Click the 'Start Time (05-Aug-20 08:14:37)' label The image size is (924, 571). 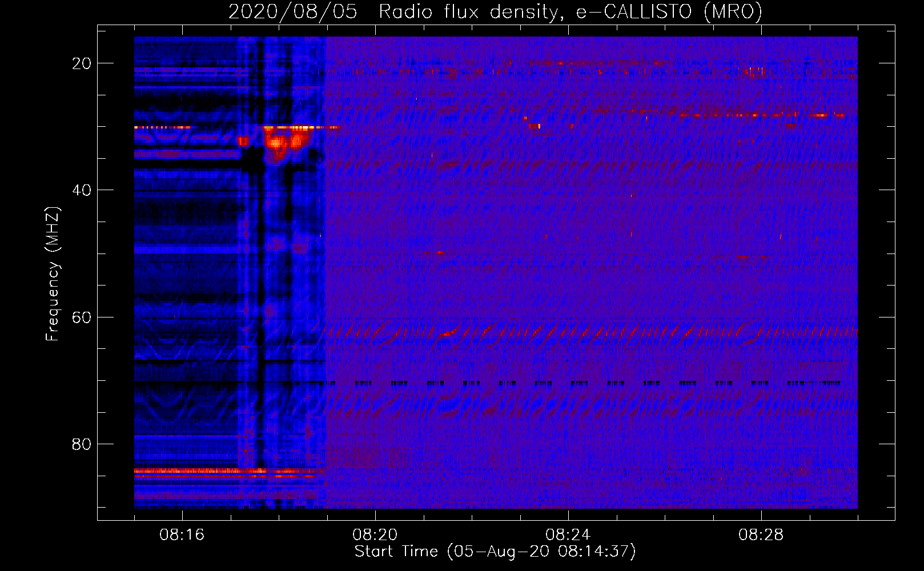(495, 552)
